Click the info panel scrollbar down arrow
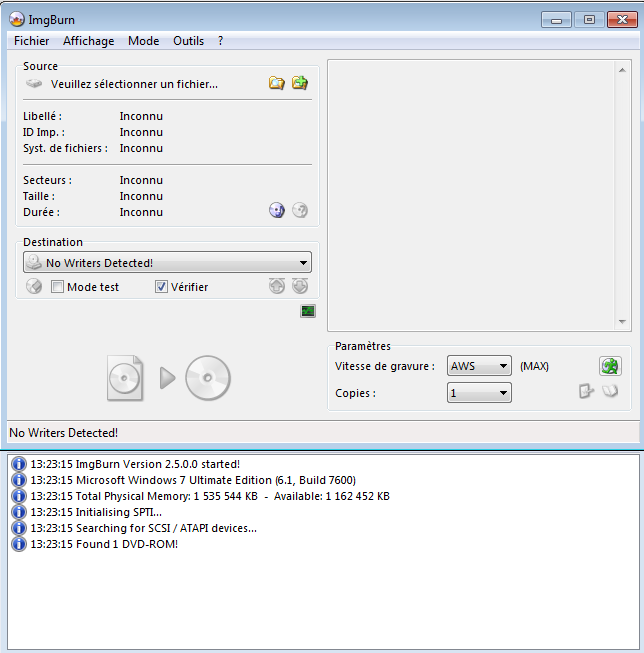 [622, 322]
